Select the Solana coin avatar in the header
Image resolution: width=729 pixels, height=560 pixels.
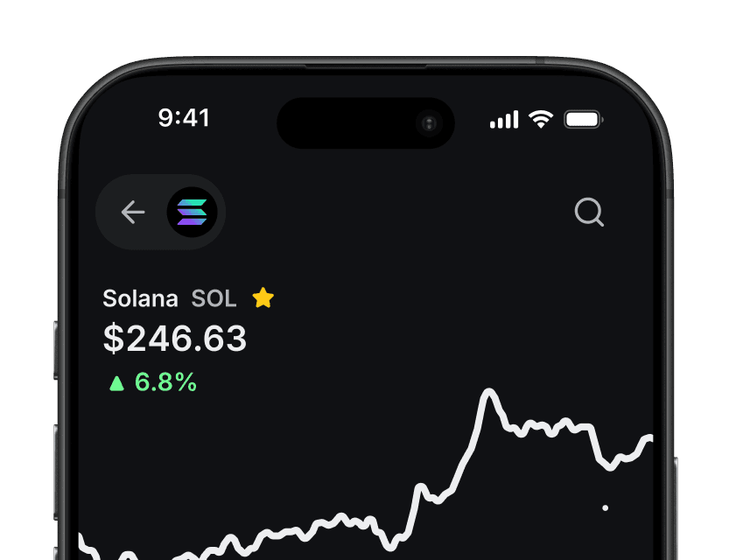click(191, 212)
